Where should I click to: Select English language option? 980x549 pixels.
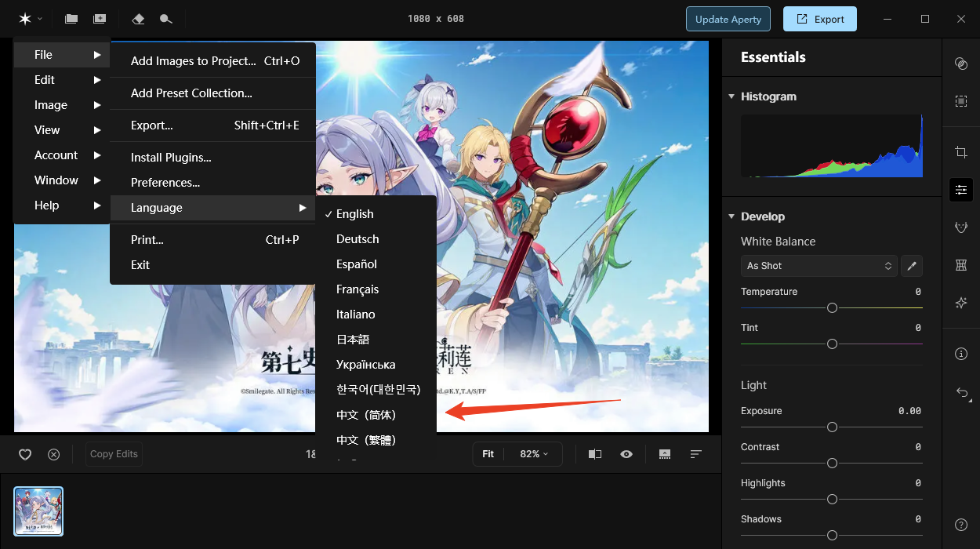tap(355, 214)
